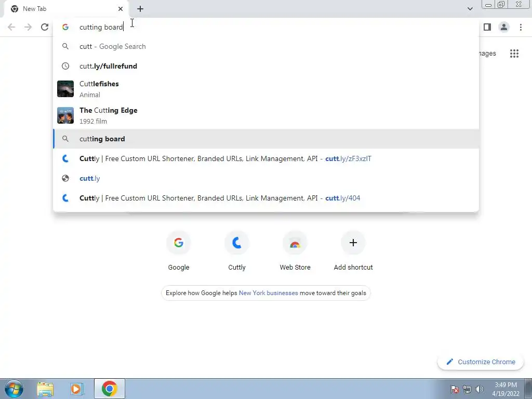The height and width of the screenshot is (399, 532).
Task: Select the highlighted 'cutting board' suggestion
Action: (x=266, y=139)
